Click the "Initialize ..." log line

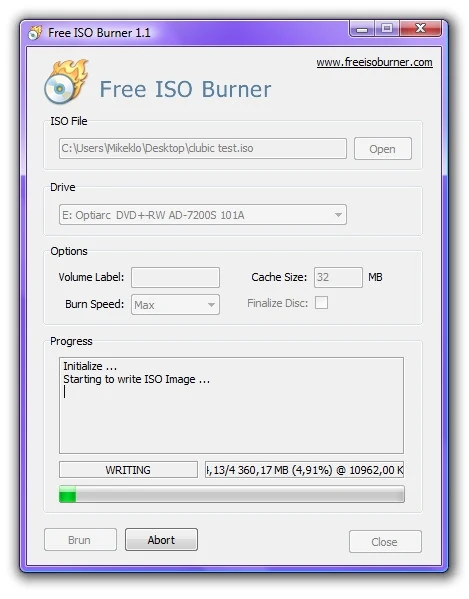pos(90,366)
